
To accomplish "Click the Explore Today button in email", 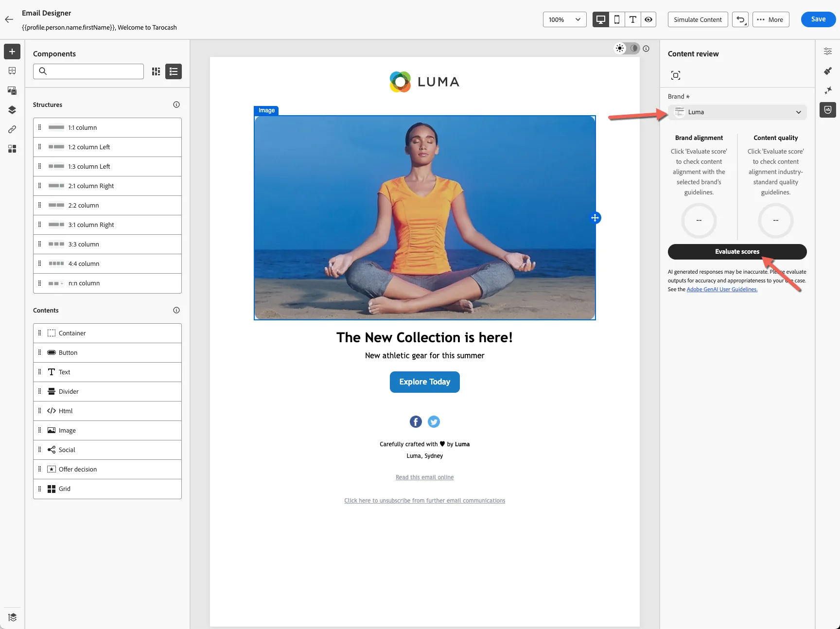I will (425, 382).
